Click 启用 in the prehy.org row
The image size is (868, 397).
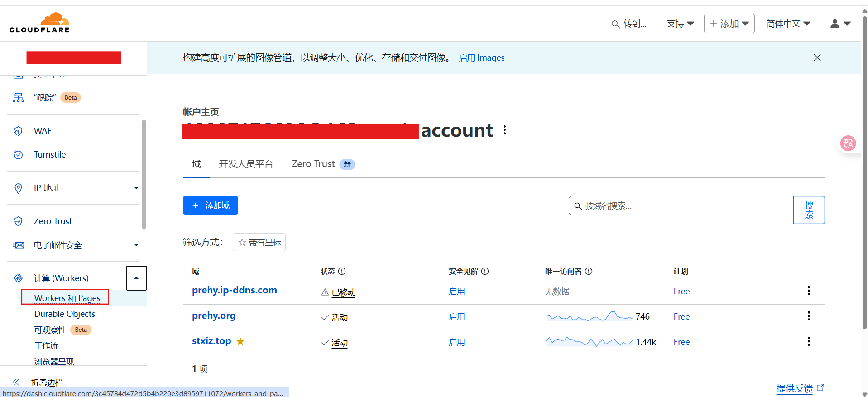click(457, 317)
